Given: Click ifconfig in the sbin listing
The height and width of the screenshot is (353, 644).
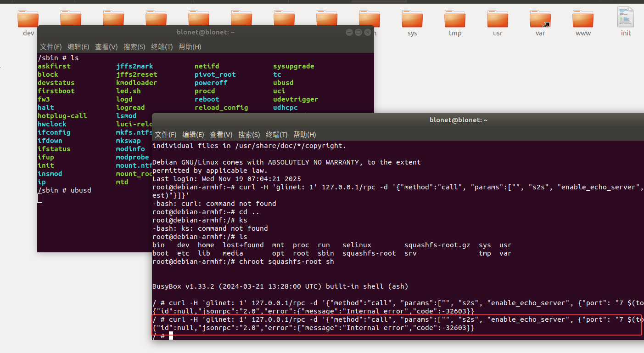Looking at the screenshot, I should [x=54, y=132].
